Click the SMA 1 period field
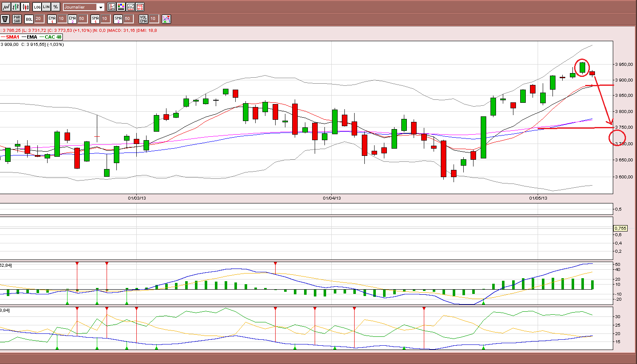The width and height of the screenshot is (637, 364). point(105,19)
